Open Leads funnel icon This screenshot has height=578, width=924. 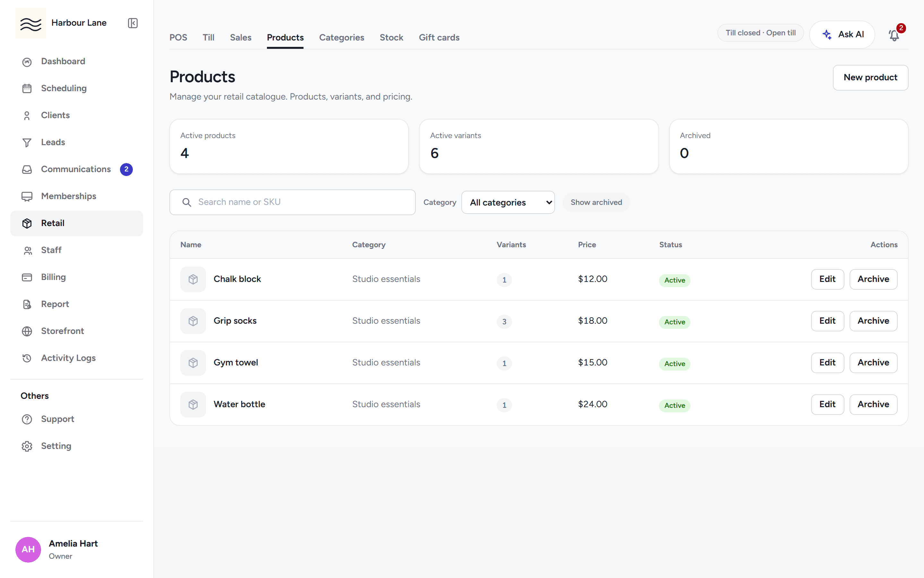(27, 143)
